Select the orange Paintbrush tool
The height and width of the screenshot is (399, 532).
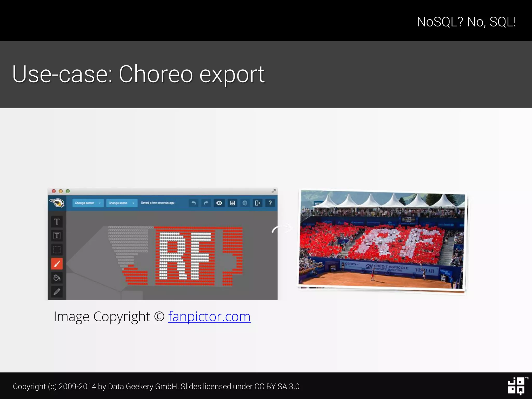coord(57,264)
